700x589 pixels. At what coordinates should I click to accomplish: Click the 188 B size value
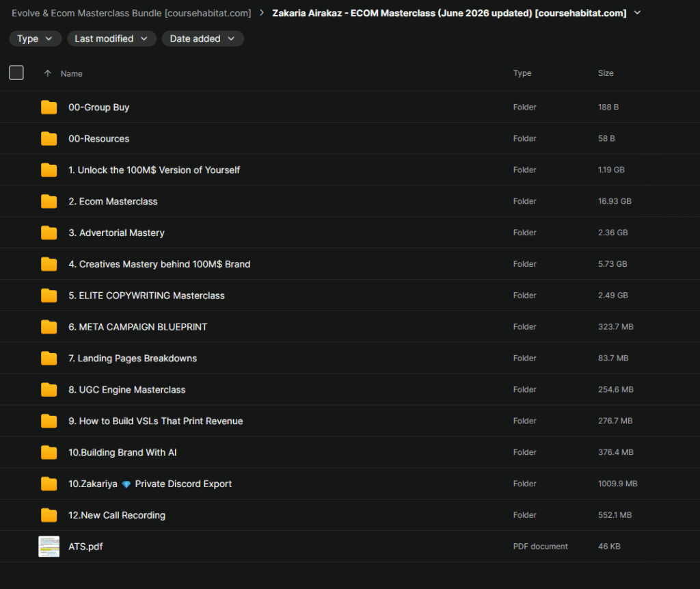click(608, 107)
